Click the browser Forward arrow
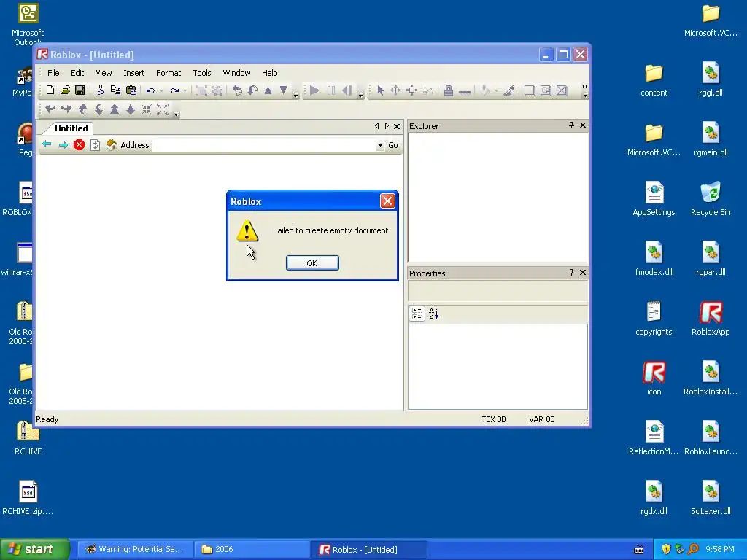The height and width of the screenshot is (560, 747). coord(63,145)
